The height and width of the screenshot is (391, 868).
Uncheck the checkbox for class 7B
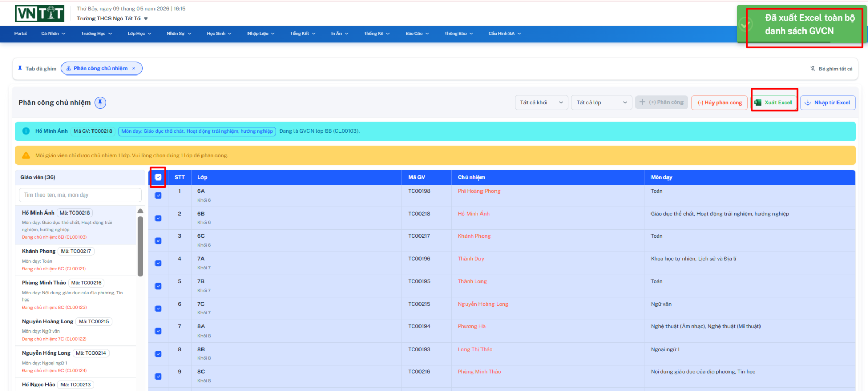158,286
